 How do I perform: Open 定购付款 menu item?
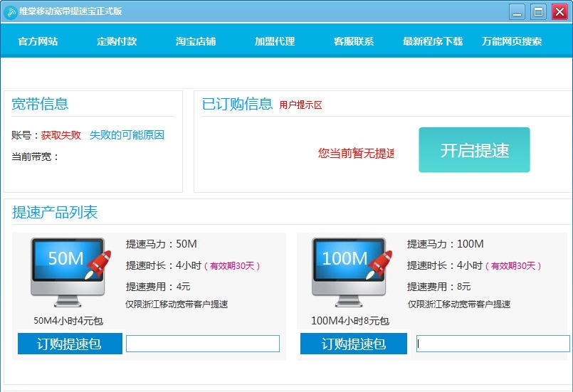point(117,41)
